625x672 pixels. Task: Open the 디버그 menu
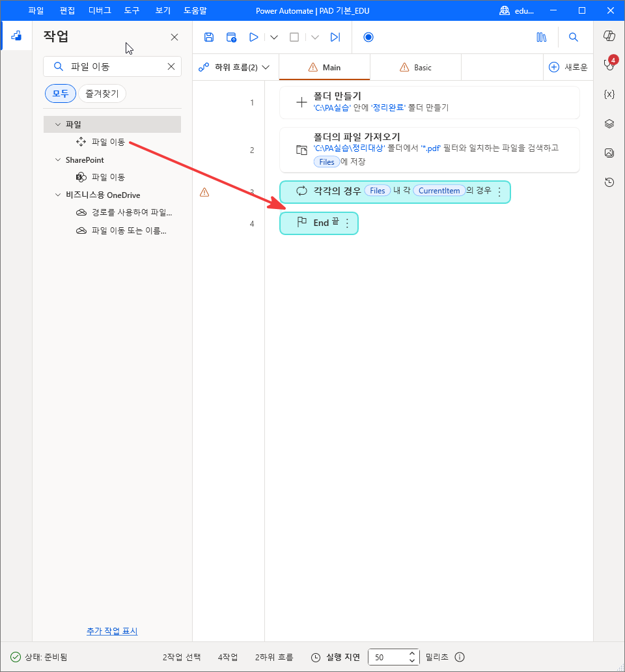(100, 10)
